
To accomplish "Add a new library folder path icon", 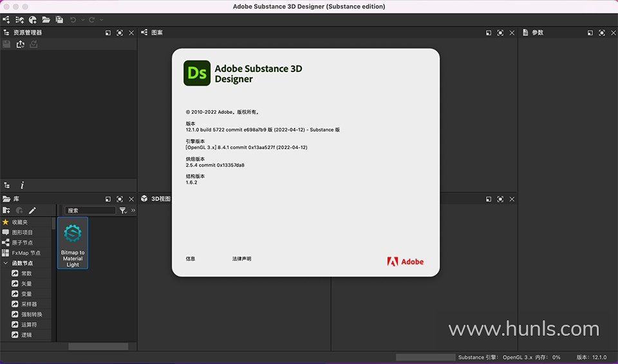I will (6, 210).
